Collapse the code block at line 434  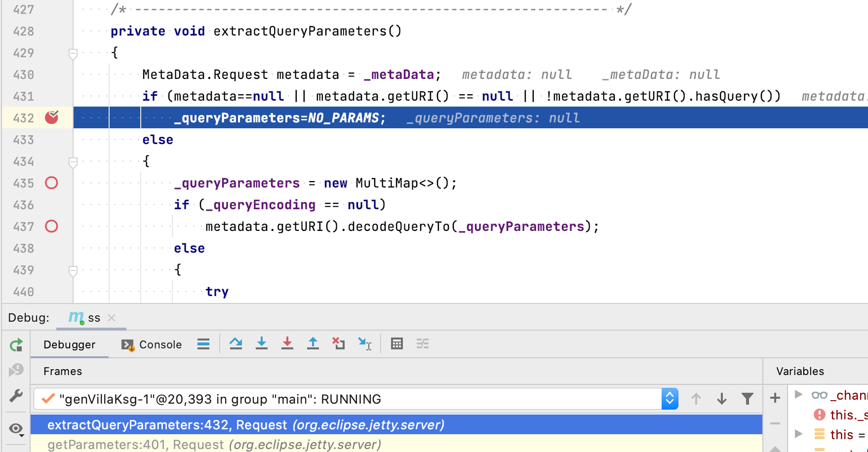coord(73,161)
